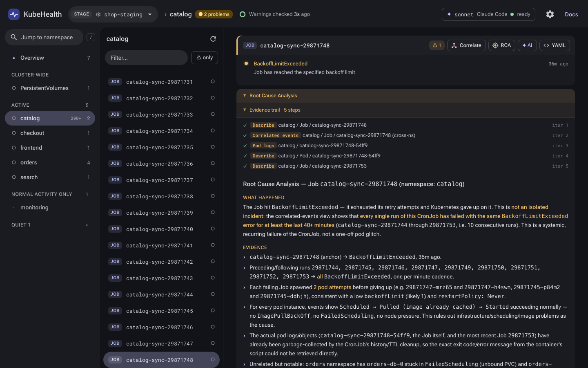Click JOB badge of catalog-sync-29871735

115,147
